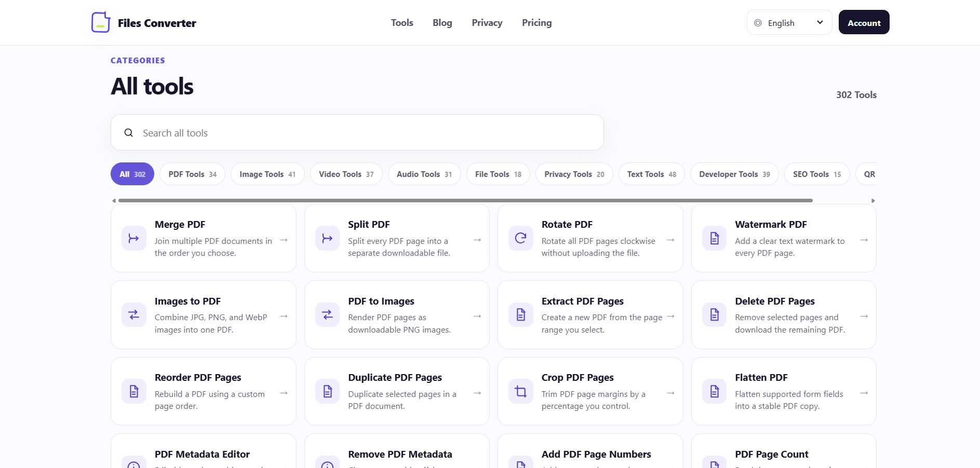Select the Text Tools category tab
This screenshot has width=980, height=468.
[x=652, y=174]
